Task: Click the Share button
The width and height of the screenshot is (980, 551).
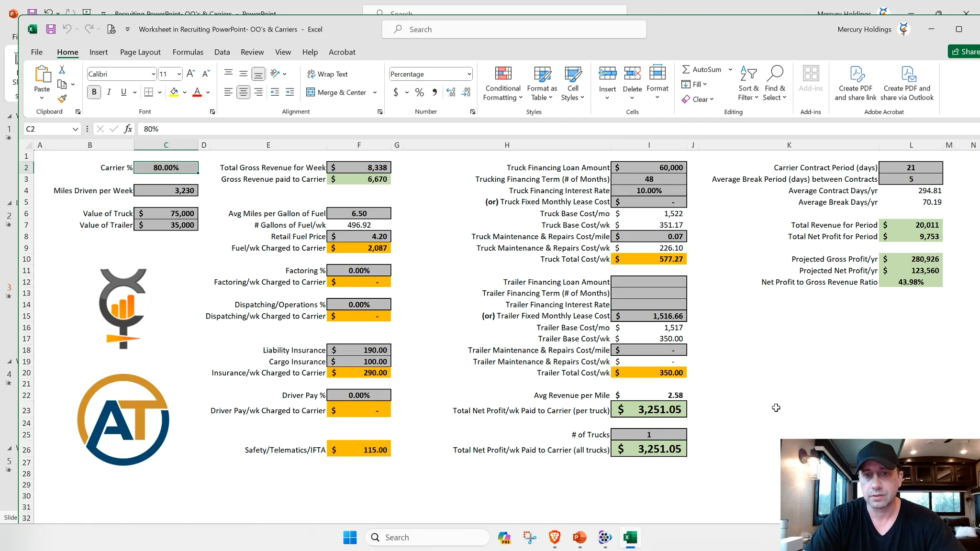Action: (x=964, y=52)
